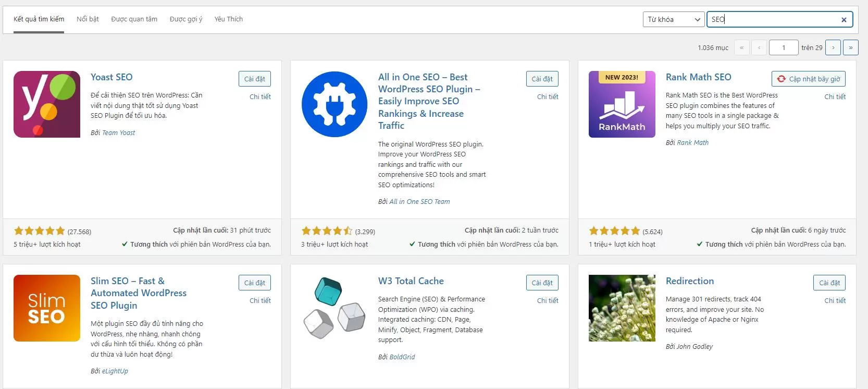This screenshot has width=868, height=389.
Task: Click the Yoast SEO plugin icon
Action: coord(47,104)
